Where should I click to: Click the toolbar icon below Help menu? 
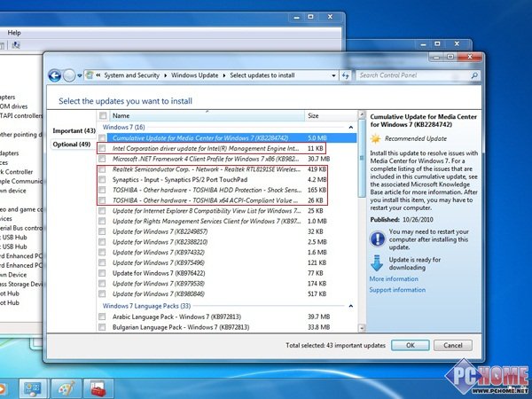point(16,45)
